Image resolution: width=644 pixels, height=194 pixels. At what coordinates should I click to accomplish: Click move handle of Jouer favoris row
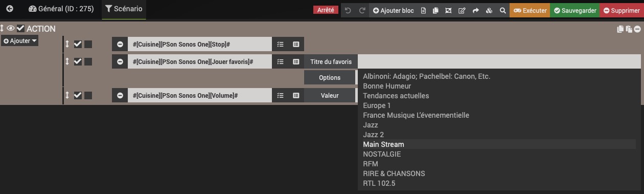(67, 61)
